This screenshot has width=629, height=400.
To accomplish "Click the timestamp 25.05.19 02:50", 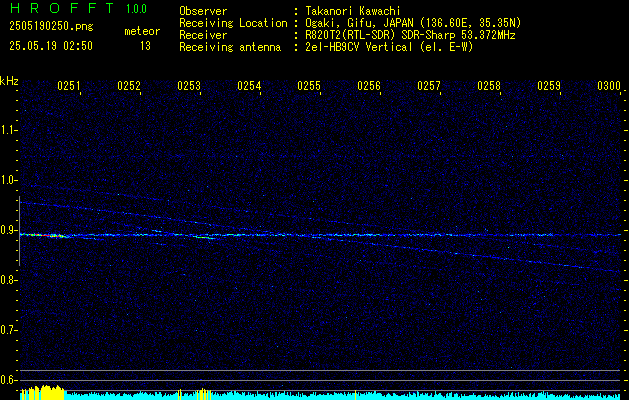I will (51, 46).
